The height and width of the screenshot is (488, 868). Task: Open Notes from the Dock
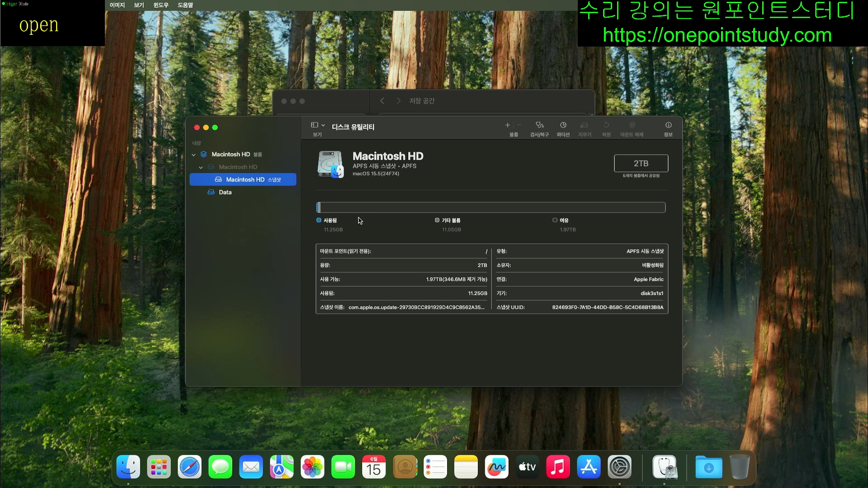466,467
